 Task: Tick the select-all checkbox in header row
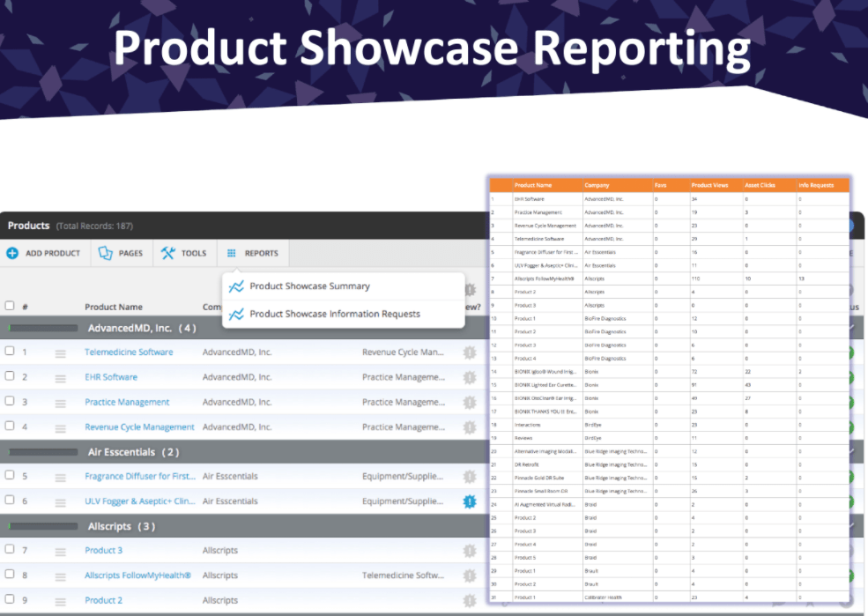10,306
